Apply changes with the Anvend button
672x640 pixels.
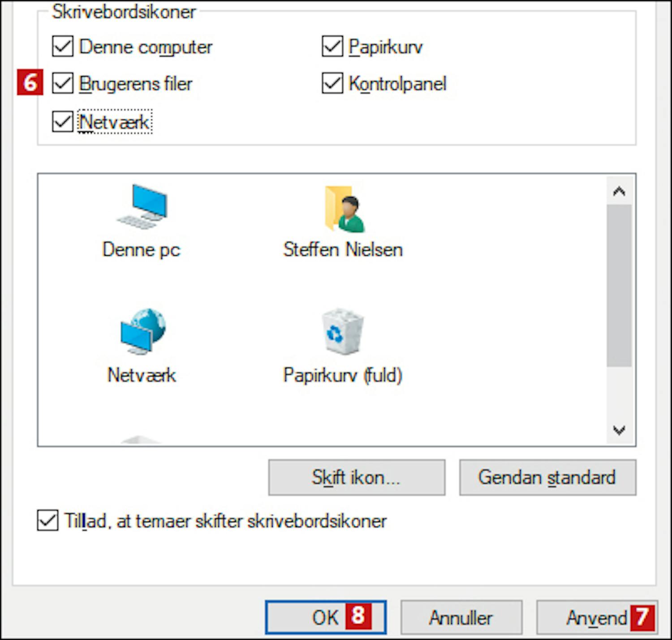click(597, 618)
